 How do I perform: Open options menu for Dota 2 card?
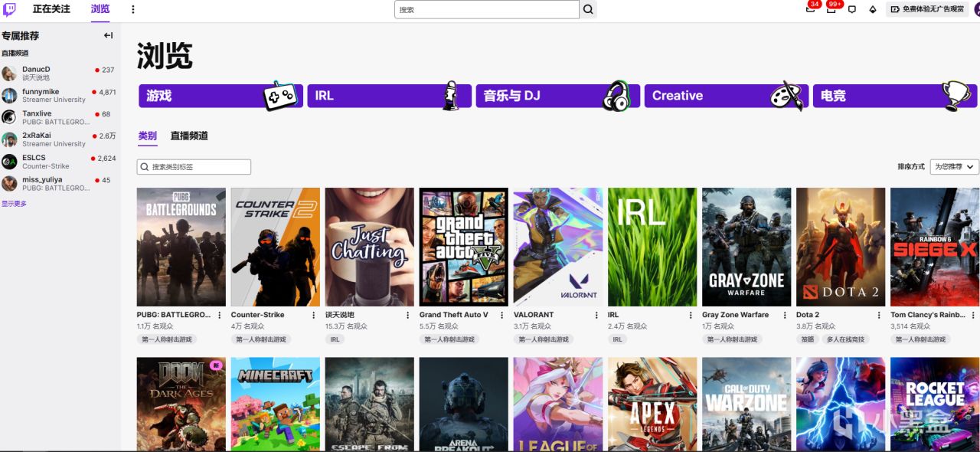(x=878, y=315)
